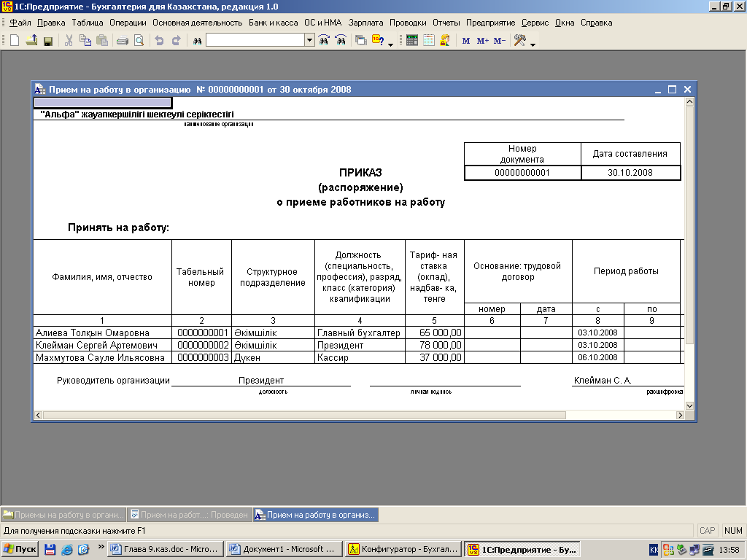Click the M memory button
The image size is (747, 560).
coord(466,41)
